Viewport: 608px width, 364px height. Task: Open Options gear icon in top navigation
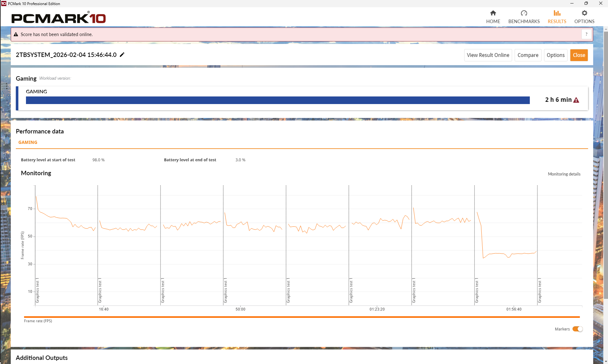pyautogui.click(x=584, y=13)
